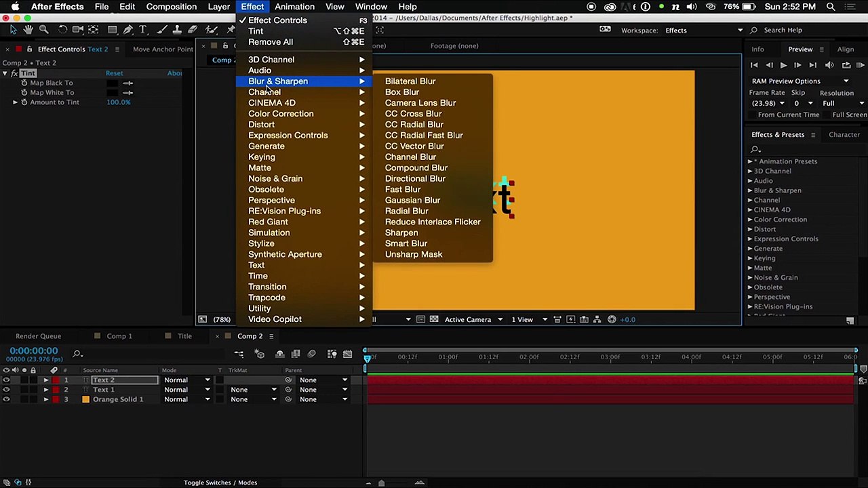The image size is (868, 488).
Task: Expand Animation Presets in Effects & Presets
Action: point(750,161)
